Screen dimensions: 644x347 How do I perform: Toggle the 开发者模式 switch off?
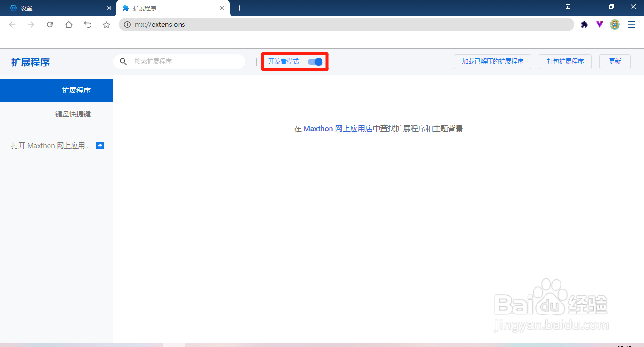coord(315,62)
